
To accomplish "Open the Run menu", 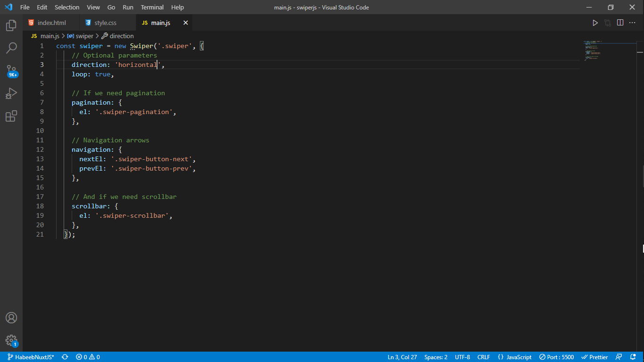I will (128, 7).
